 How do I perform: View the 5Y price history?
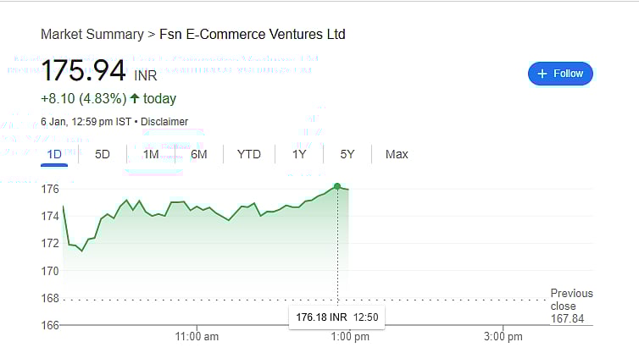point(347,154)
